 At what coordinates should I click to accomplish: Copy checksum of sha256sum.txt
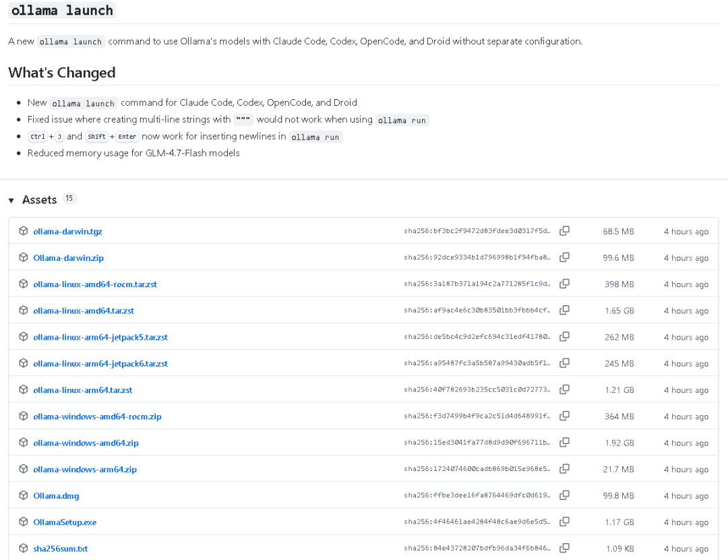click(x=564, y=548)
